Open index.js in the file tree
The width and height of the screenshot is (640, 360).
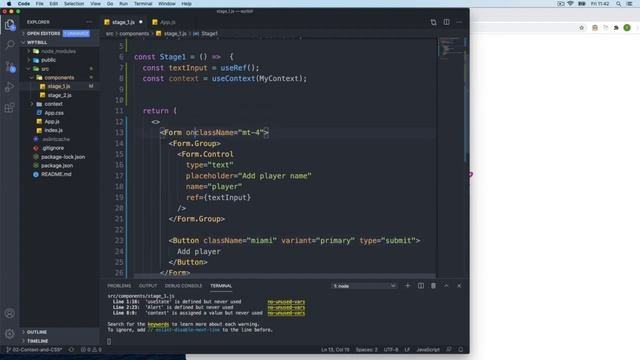pyautogui.click(x=59, y=131)
